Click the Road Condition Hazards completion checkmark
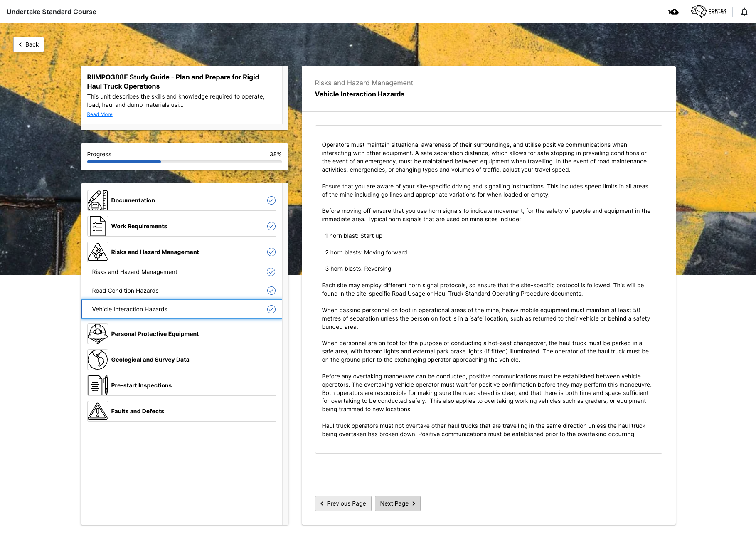756x538 pixels. [271, 291]
